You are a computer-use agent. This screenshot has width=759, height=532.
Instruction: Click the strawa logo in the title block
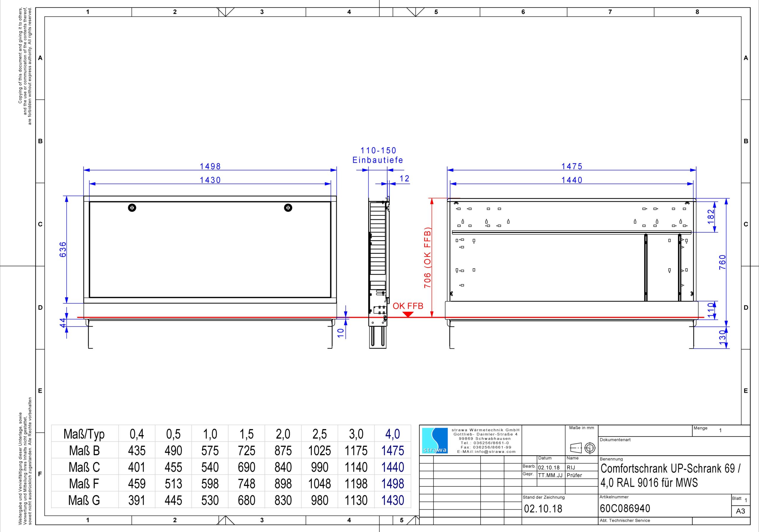coord(435,441)
